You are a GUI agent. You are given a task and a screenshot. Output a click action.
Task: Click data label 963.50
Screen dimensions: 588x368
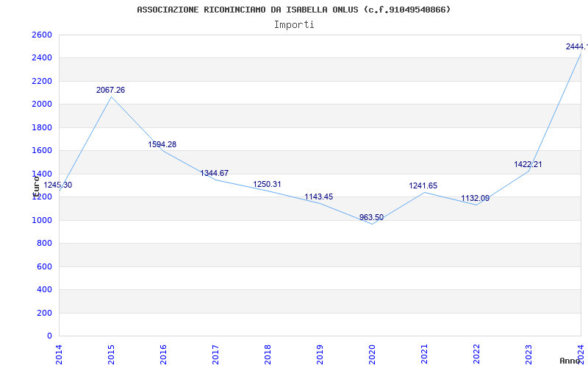371,217
